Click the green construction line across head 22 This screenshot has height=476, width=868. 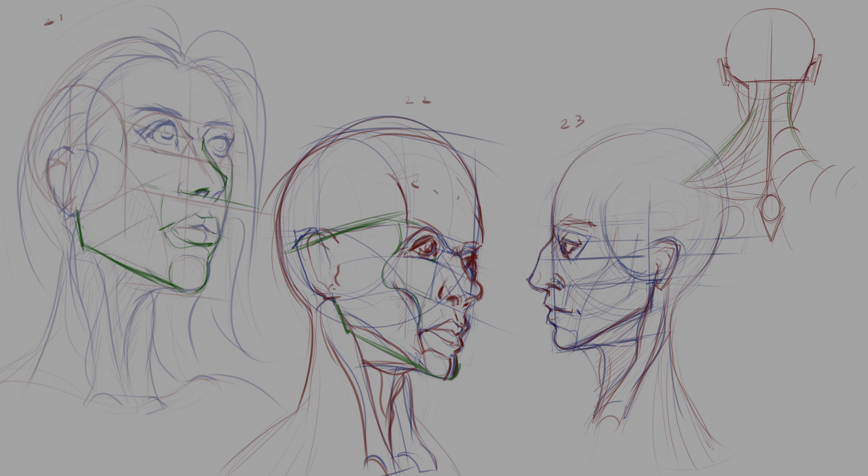pos(354,232)
